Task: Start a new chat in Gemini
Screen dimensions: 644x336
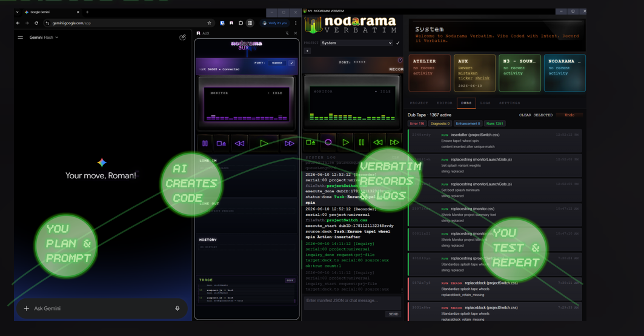Action: point(183,38)
